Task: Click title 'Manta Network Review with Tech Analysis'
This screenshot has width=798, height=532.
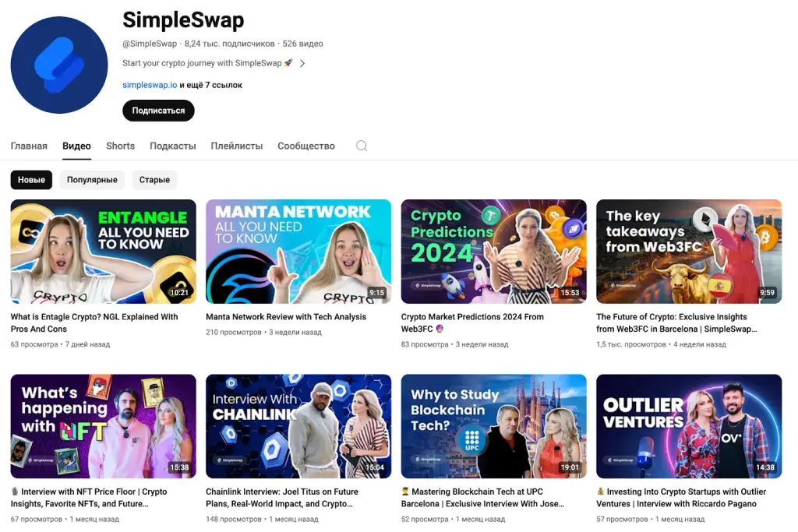Action: point(286,316)
